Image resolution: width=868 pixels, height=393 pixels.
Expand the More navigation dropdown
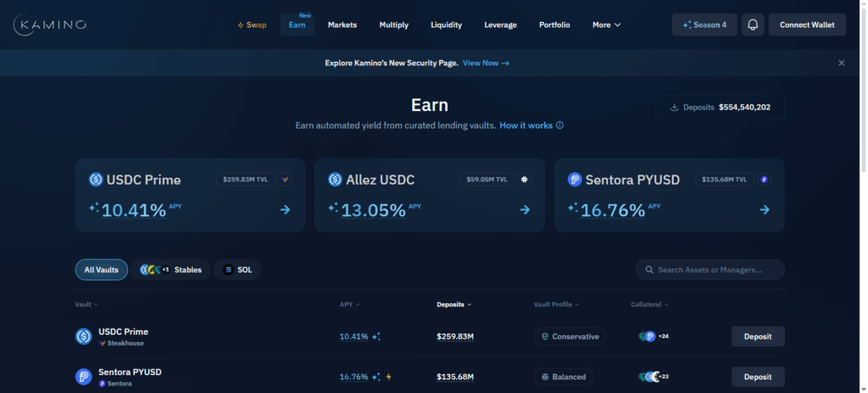tap(606, 25)
